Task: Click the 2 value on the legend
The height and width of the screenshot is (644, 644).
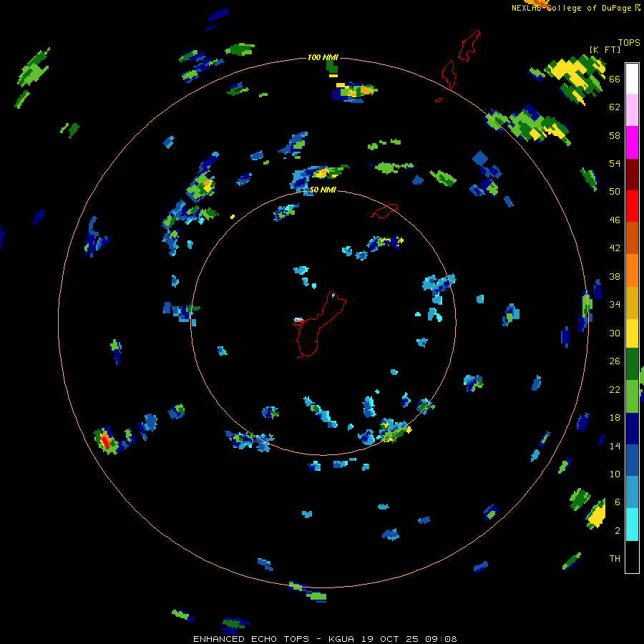Action: (x=618, y=531)
